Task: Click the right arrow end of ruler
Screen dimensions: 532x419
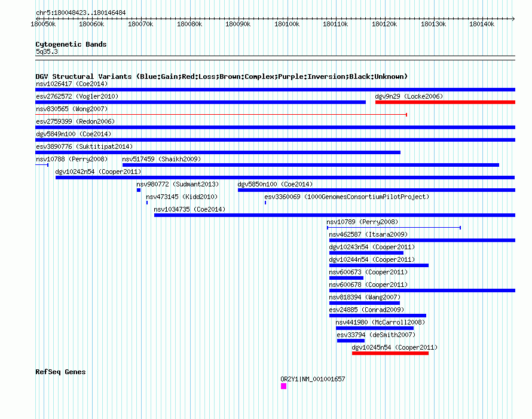Action: pyautogui.click(x=513, y=19)
